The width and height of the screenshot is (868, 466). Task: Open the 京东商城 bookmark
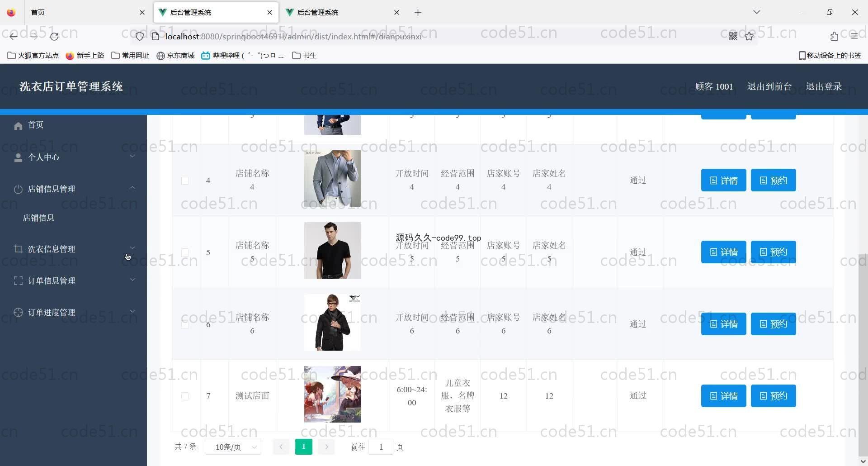pos(175,55)
